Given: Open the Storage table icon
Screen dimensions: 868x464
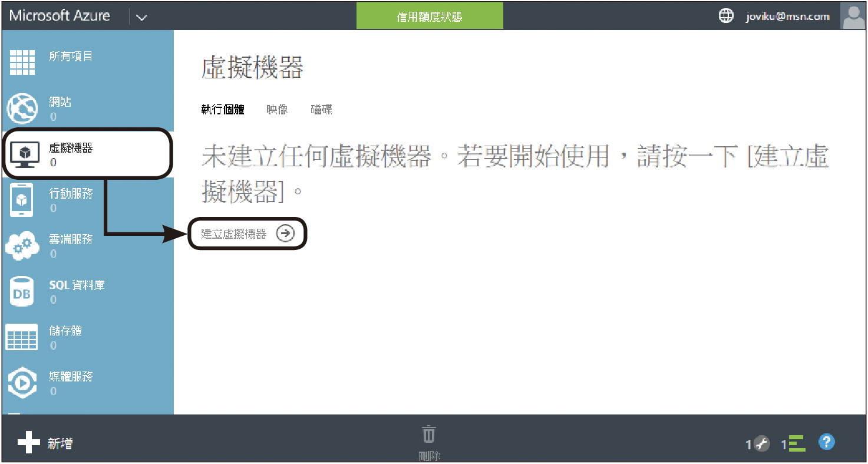Looking at the screenshot, I should 22,338.
